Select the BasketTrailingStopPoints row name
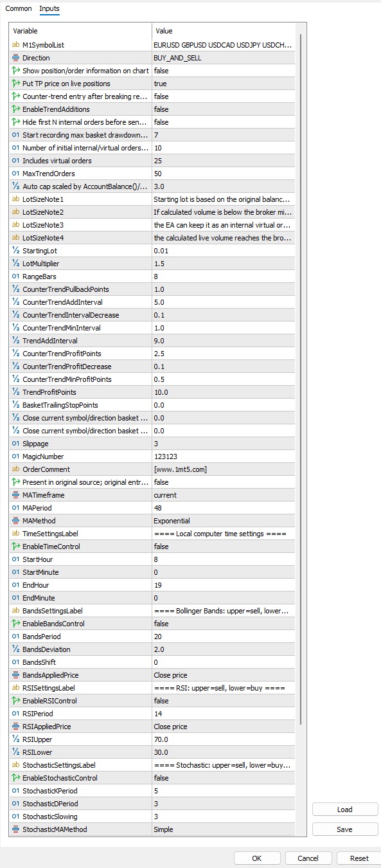 point(60,405)
